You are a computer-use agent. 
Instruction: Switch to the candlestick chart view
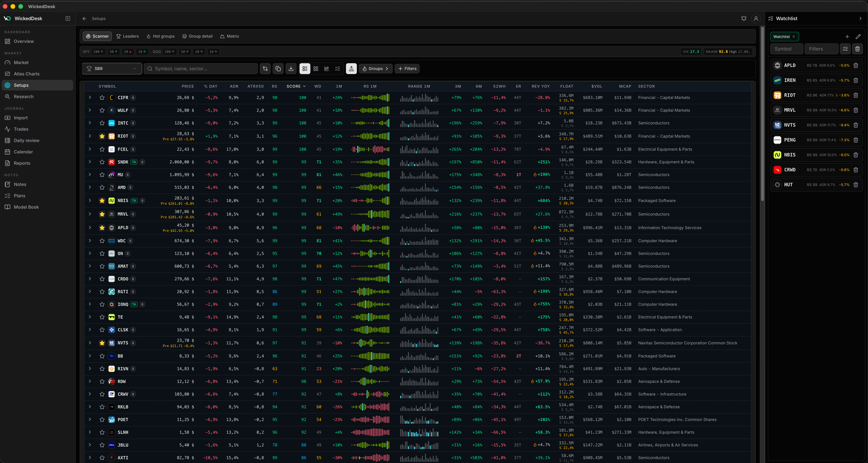(326, 69)
